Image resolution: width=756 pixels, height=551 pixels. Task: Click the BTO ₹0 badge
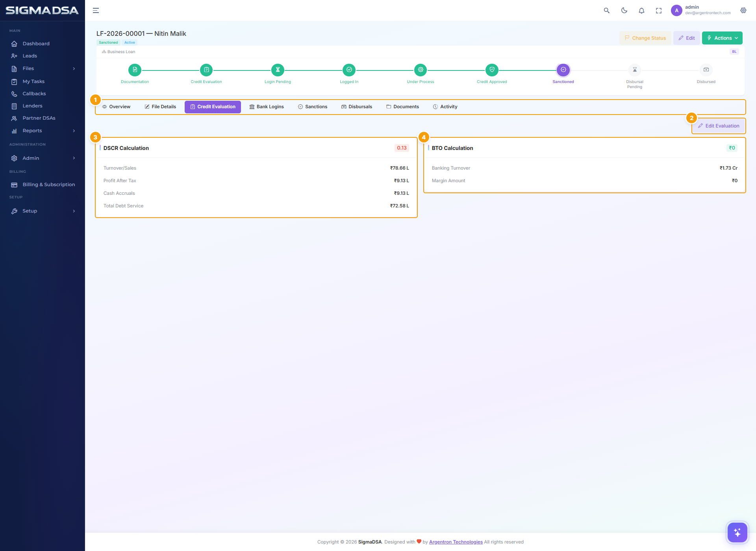point(732,148)
